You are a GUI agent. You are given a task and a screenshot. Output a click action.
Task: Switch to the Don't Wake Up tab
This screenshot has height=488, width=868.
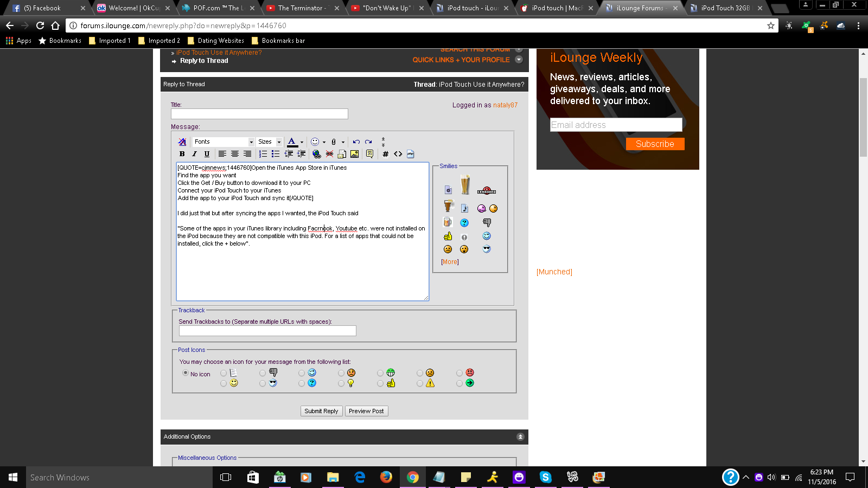click(x=387, y=8)
